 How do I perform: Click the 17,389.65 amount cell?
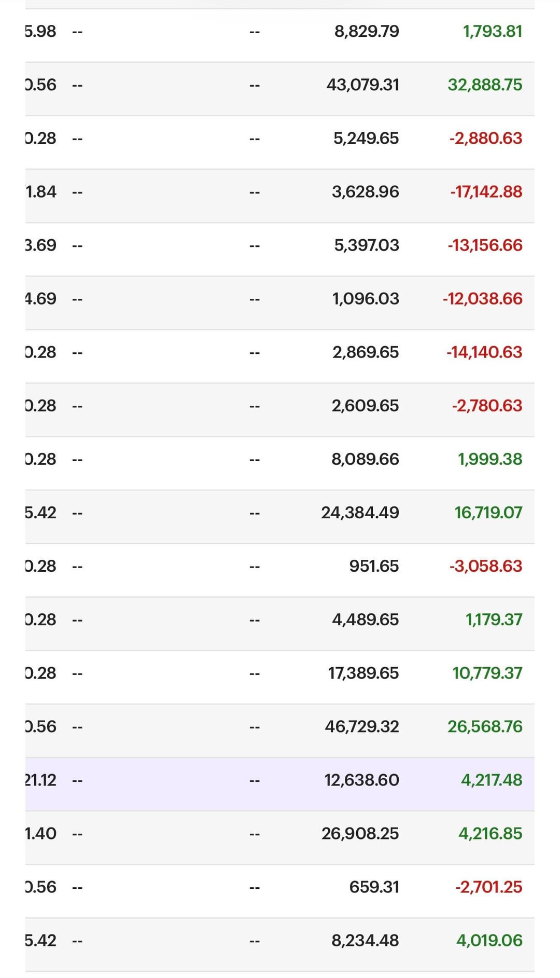363,673
